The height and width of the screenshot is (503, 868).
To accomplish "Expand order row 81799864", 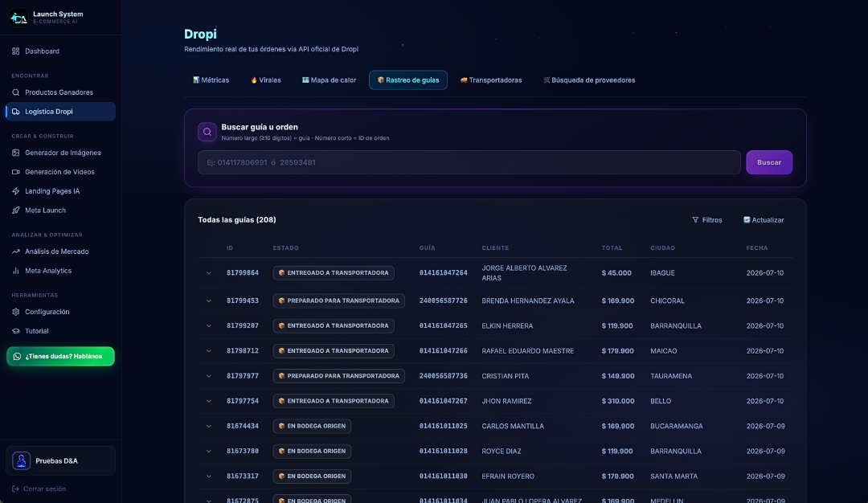I will point(209,273).
